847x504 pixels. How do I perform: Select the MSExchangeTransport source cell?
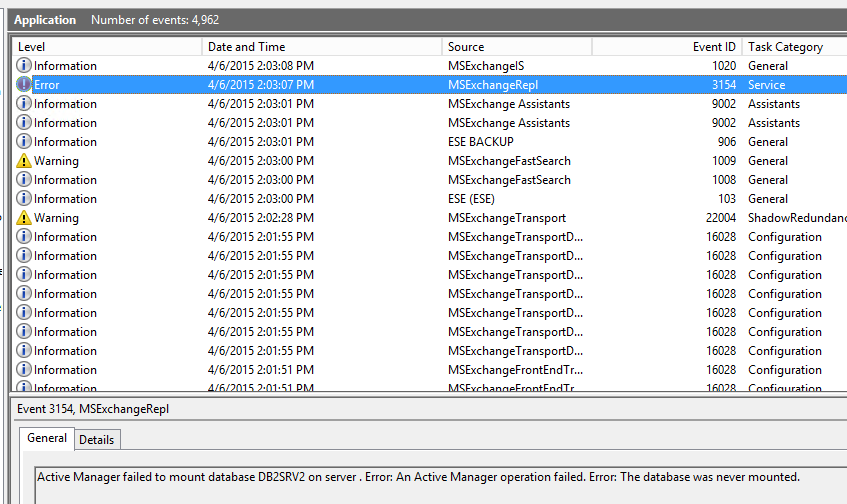click(x=507, y=218)
